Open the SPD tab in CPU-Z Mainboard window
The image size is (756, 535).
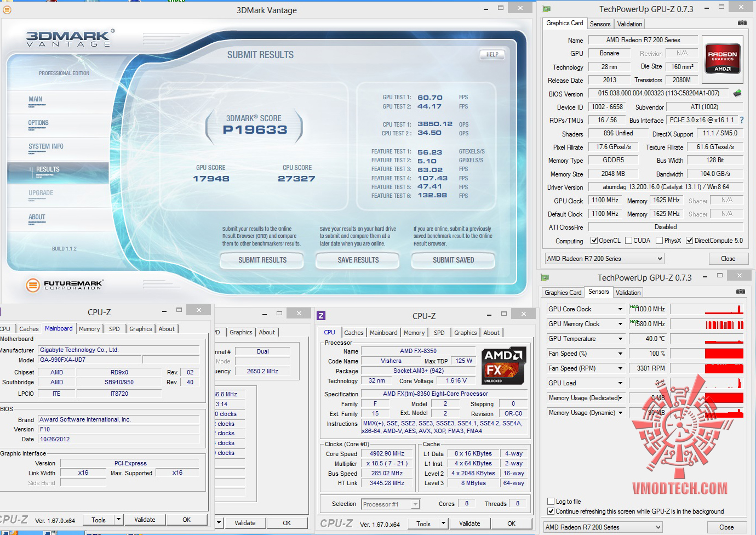point(114,329)
